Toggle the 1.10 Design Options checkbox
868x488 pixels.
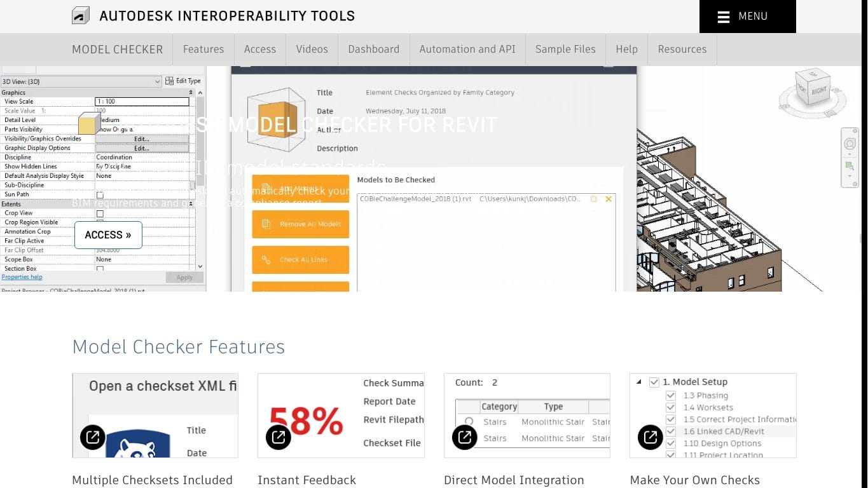coord(670,444)
